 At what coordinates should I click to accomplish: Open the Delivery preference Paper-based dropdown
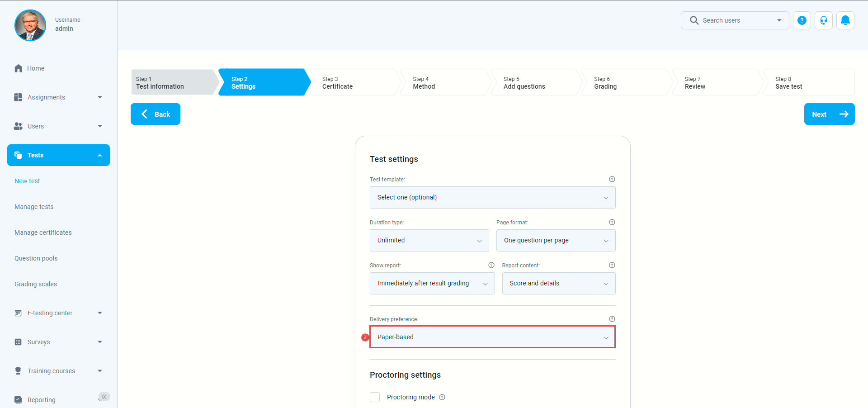[492, 337]
